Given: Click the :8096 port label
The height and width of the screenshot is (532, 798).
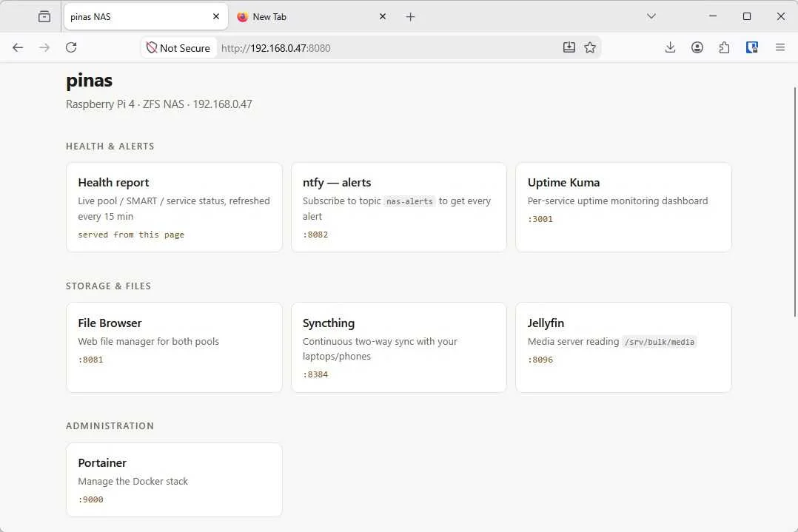Looking at the screenshot, I should coord(540,360).
